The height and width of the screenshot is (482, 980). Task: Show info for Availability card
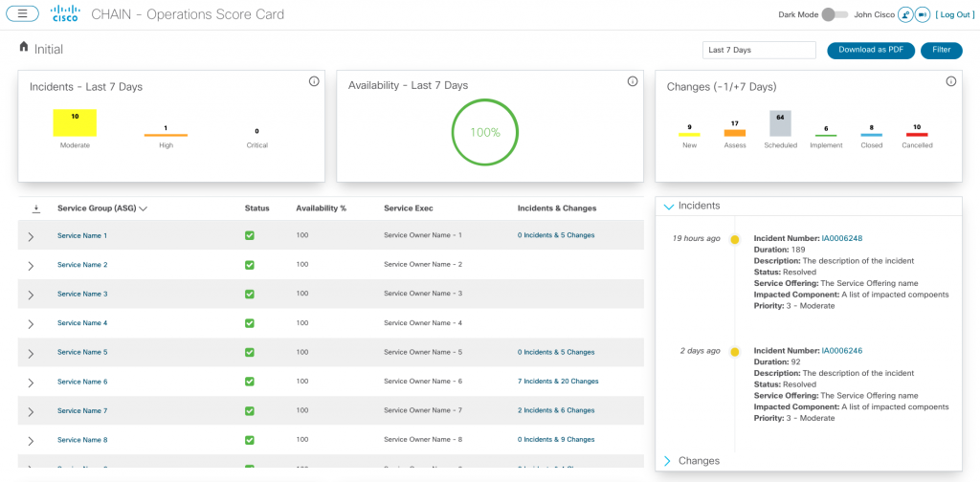pos(633,81)
